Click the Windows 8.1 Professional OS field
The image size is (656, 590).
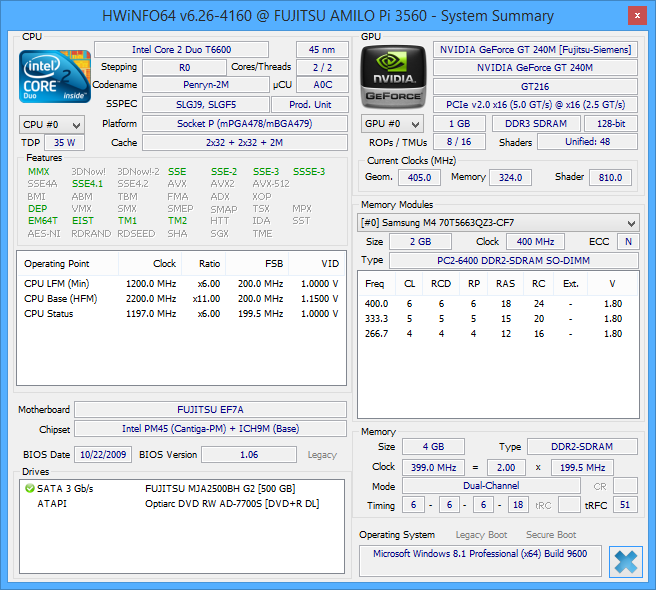[x=480, y=561]
